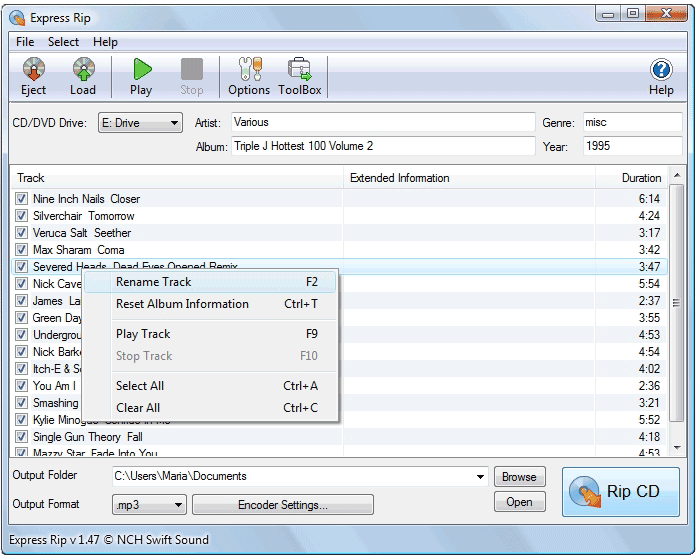Screen dimensions: 697x558
Task: Click the Browse button
Action: point(520,477)
